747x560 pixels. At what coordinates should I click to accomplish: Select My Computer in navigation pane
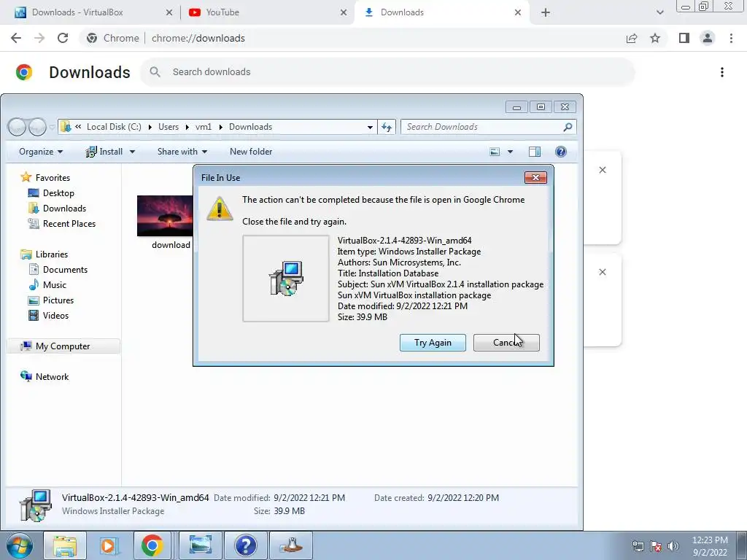63,346
